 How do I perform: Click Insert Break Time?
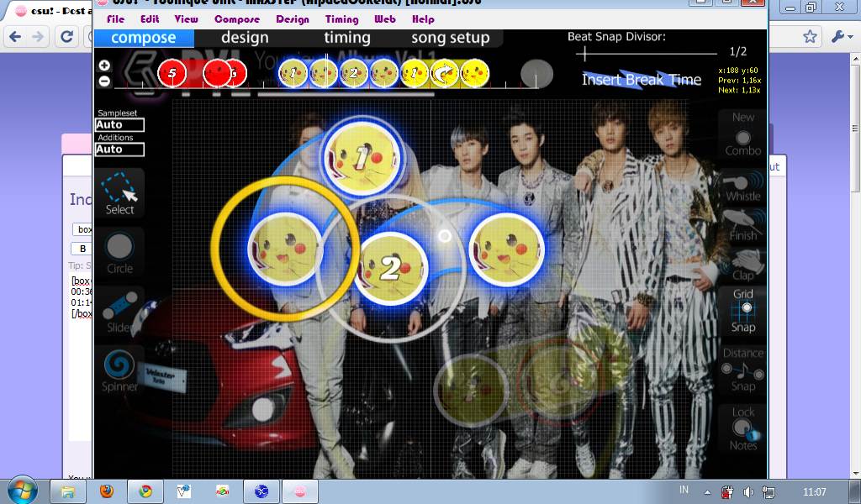click(x=641, y=80)
